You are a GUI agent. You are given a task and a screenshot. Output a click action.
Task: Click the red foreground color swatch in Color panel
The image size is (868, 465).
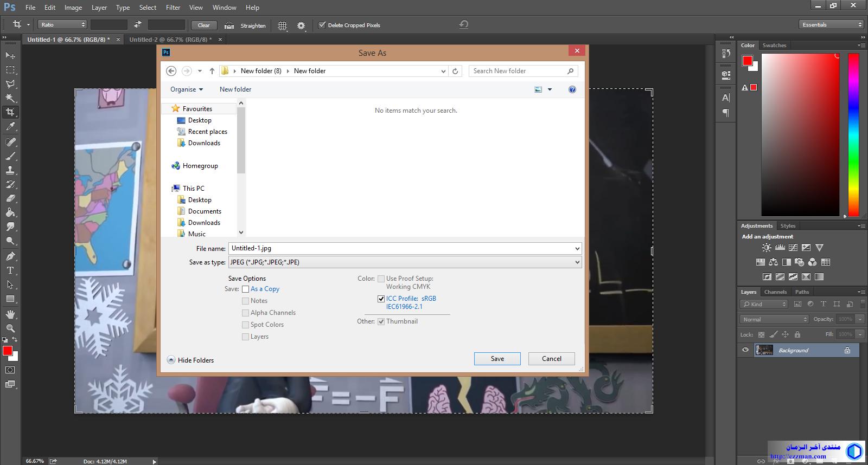pyautogui.click(x=748, y=61)
